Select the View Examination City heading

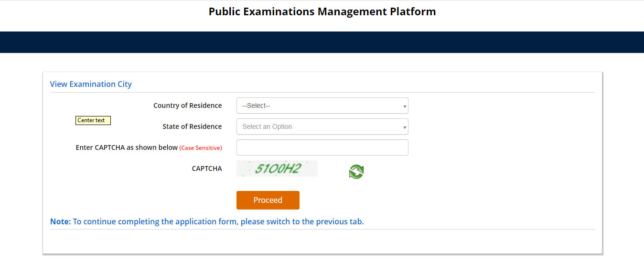pos(91,84)
